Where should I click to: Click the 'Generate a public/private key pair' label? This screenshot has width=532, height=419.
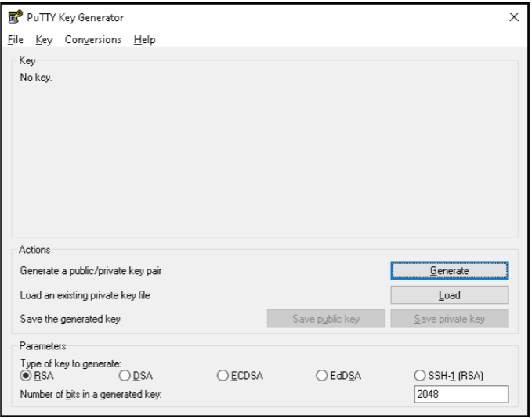click(91, 271)
